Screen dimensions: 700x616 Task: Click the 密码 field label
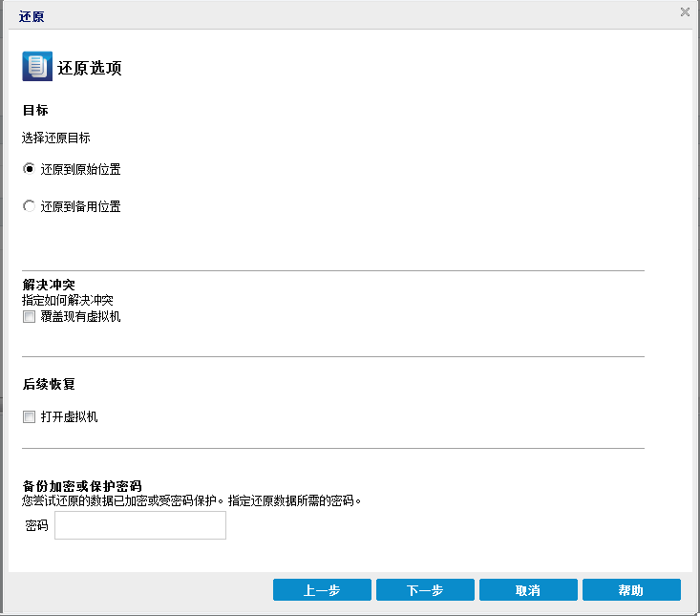pos(36,525)
